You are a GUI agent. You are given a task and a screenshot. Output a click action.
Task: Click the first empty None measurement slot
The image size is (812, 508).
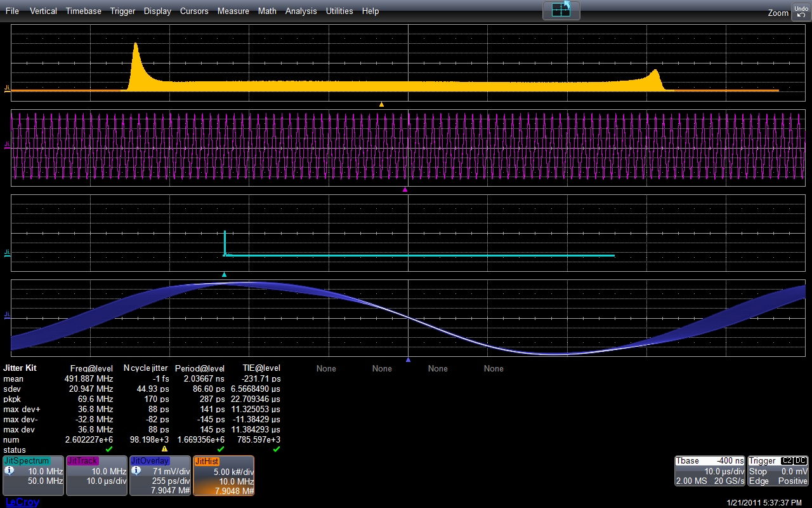(326, 368)
